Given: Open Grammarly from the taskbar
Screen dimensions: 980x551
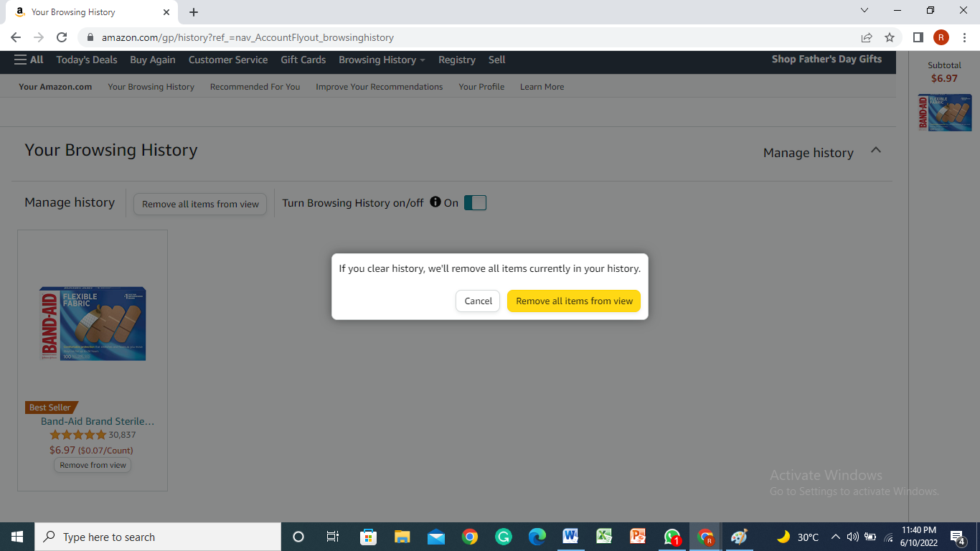Looking at the screenshot, I should (504, 537).
